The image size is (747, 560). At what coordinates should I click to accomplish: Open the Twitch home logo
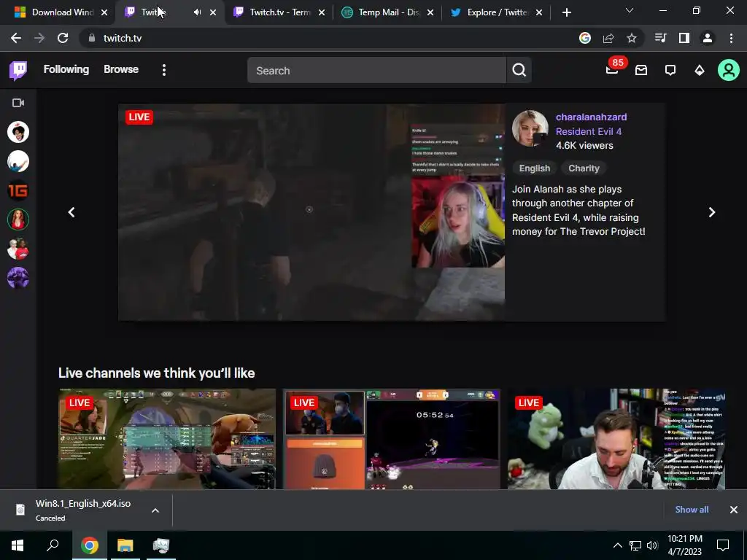(18, 71)
